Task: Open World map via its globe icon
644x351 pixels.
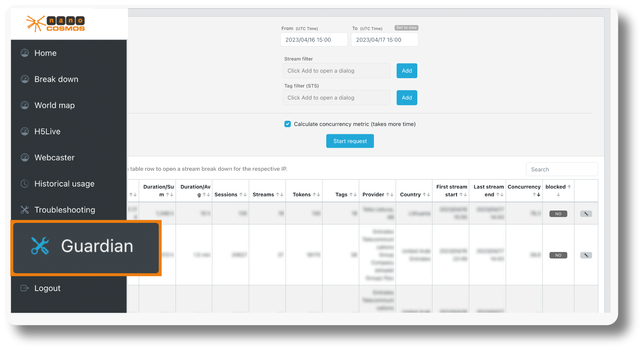Action: (24, 105)
